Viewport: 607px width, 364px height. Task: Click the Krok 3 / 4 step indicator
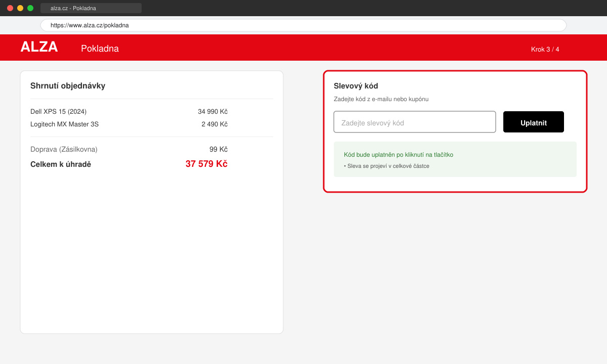545,49
